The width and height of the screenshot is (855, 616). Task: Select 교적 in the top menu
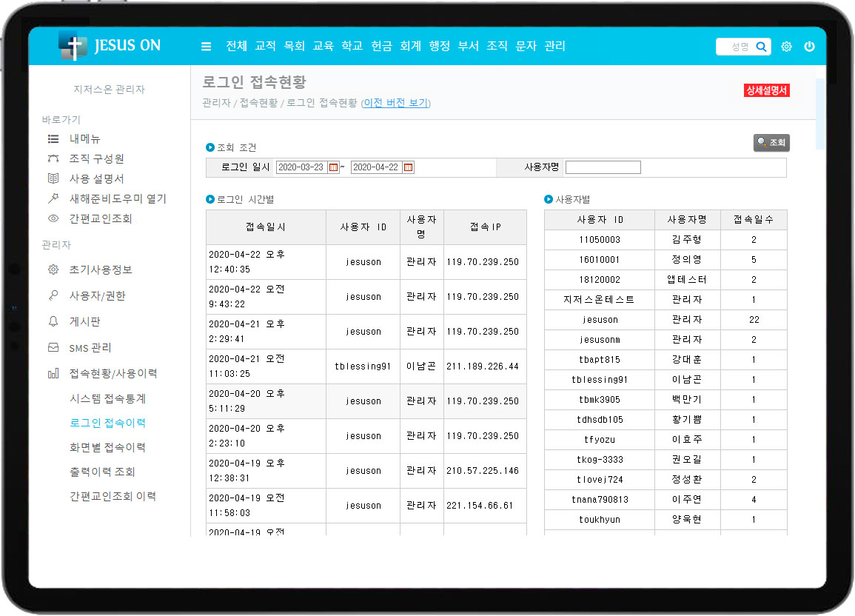[265, 46]
